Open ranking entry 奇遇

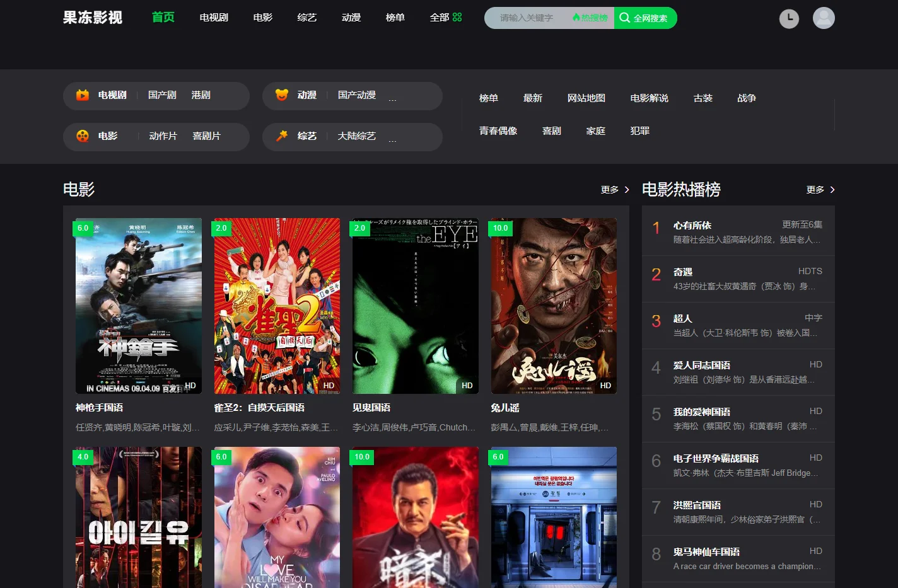point(738,279)
